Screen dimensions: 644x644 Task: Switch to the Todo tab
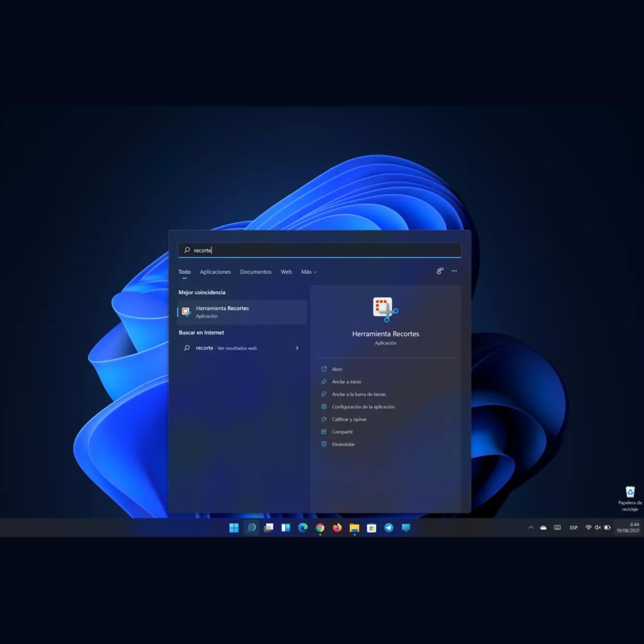point(185,272)
